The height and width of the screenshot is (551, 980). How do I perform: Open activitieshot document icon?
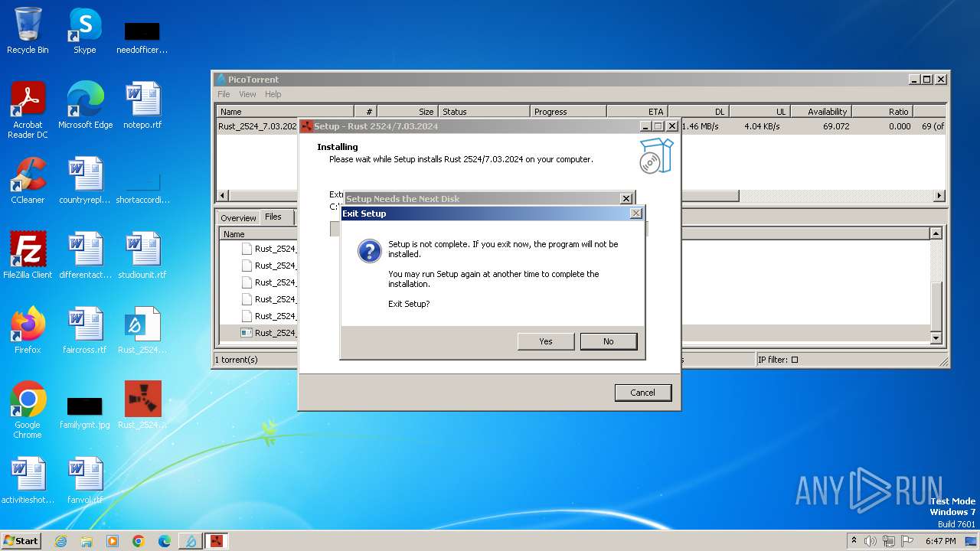(28, 481)
